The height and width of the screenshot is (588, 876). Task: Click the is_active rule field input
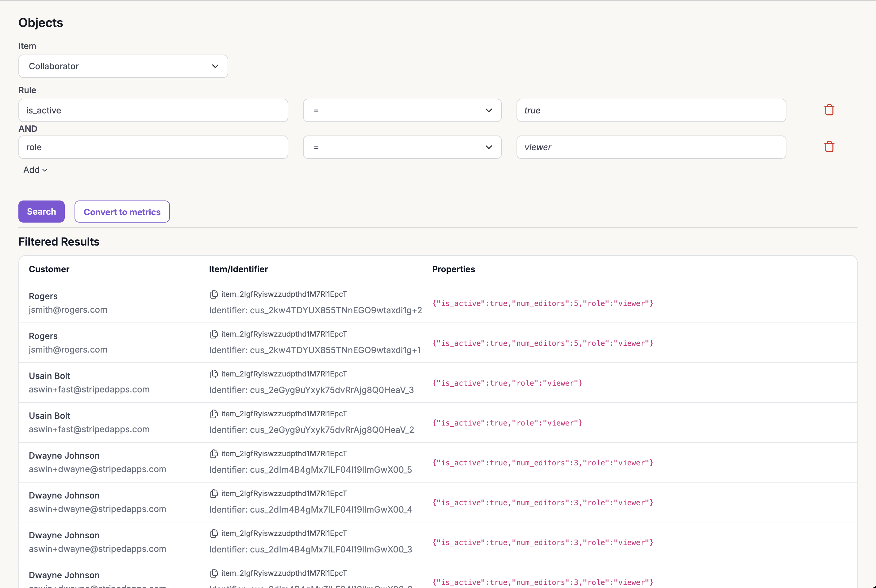[x=153, y=110]
